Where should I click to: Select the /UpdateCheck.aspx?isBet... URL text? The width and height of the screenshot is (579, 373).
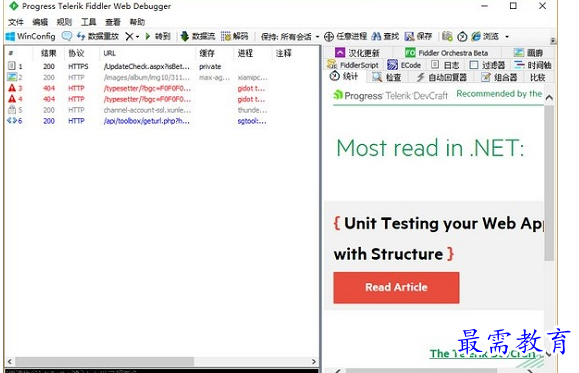coord(147,66)
